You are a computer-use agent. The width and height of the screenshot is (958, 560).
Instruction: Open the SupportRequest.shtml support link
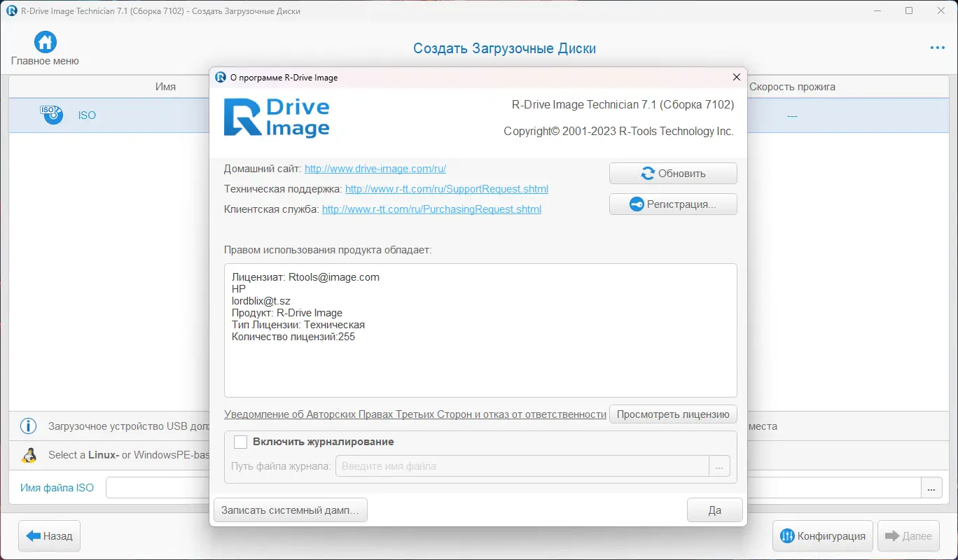(x=447, y=189)
